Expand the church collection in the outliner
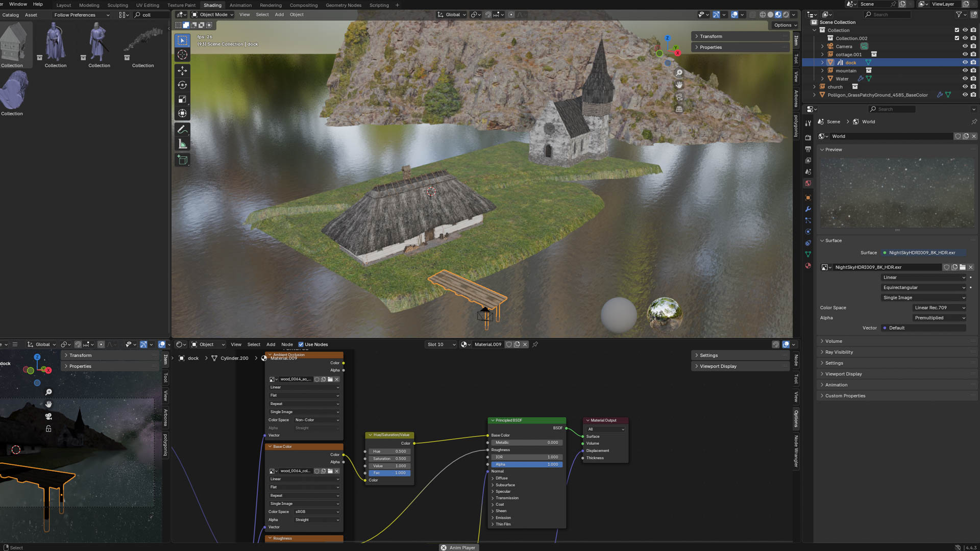980x551 pixels. click(x=815, y=87)
